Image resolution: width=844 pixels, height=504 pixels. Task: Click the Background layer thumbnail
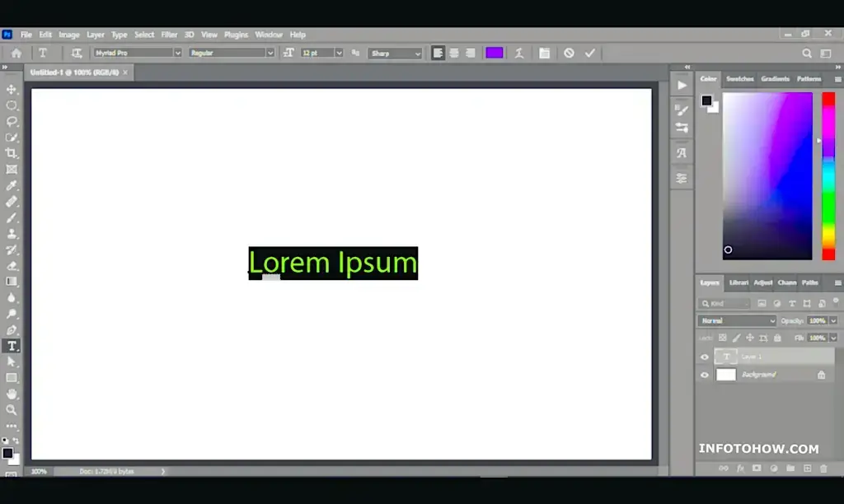(725, 375)
